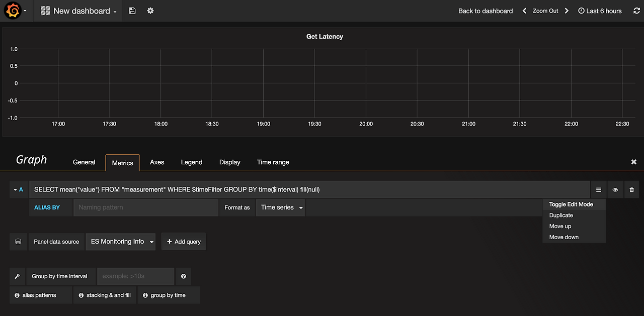Toggle query A visibility with eye icon
644x316 pixels.
pos(615,190)
